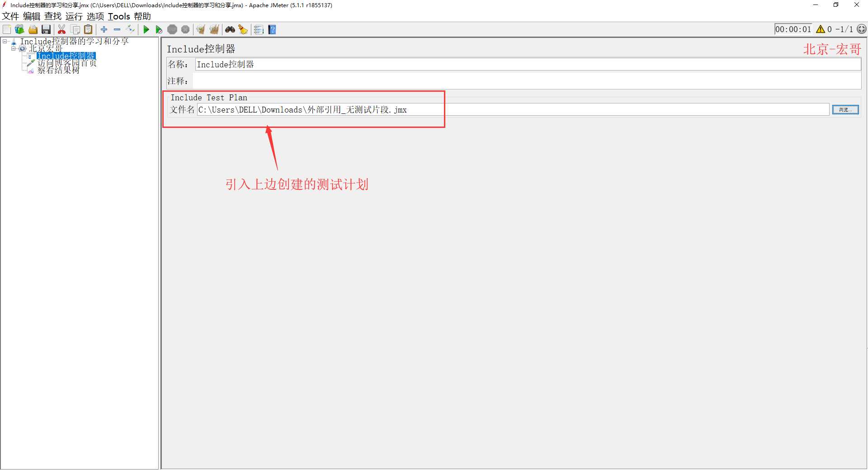
Task: Click the -1/1 active threads counter
Action: click(x=844, y=29)
